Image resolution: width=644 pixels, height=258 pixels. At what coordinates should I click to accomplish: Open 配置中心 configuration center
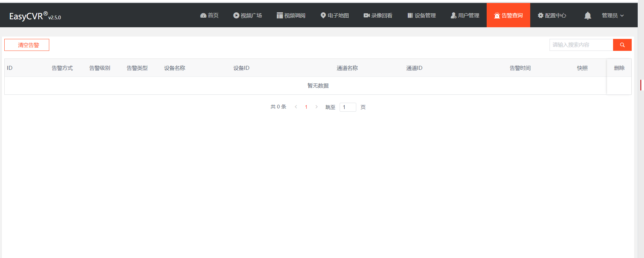click(552, 16)
